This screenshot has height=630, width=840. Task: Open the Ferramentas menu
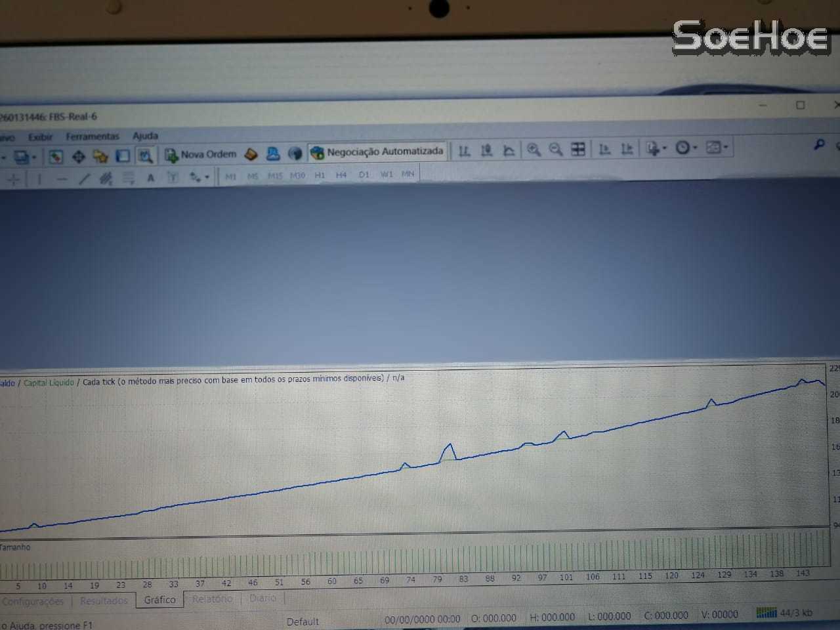click(x=93, y=136)
